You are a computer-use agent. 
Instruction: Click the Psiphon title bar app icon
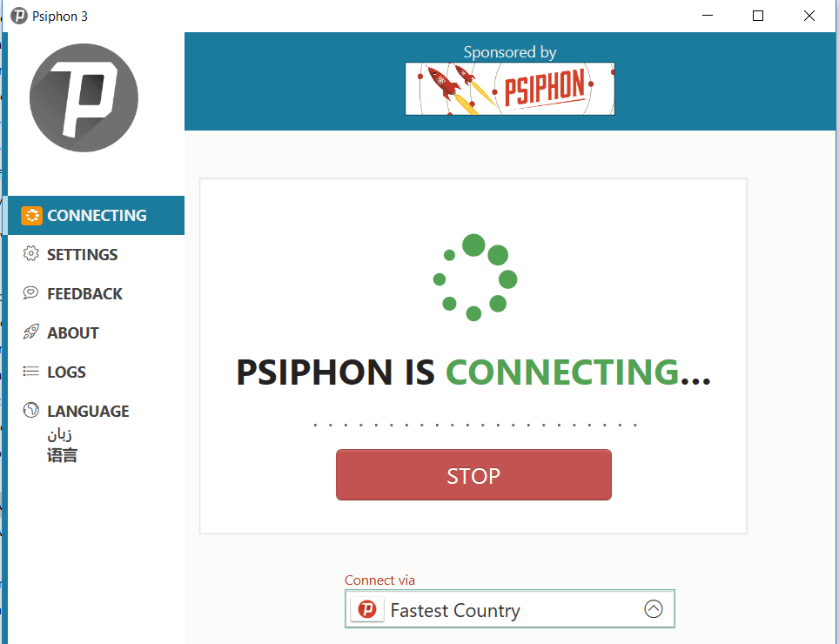coord(19,16)
